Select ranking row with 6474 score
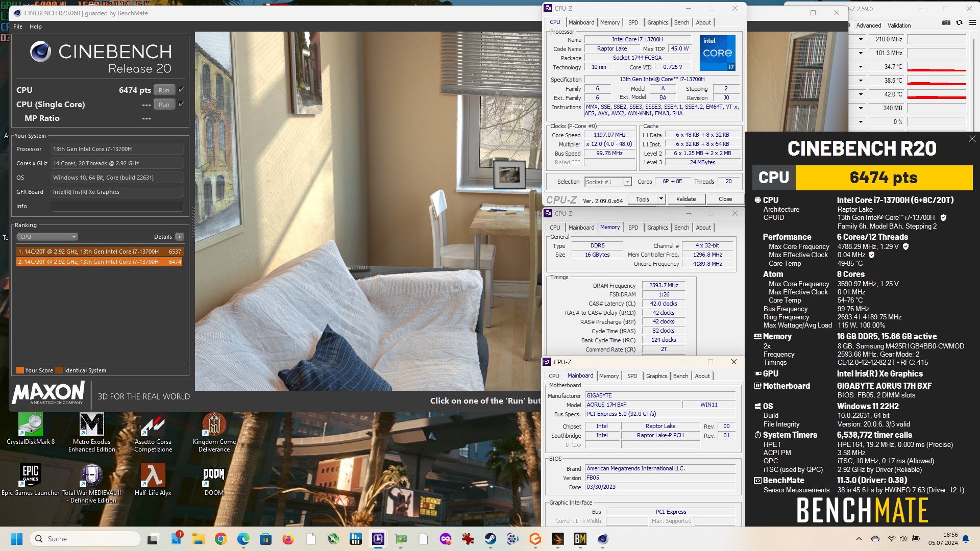 pyautogui.click(x=100, y=262)
